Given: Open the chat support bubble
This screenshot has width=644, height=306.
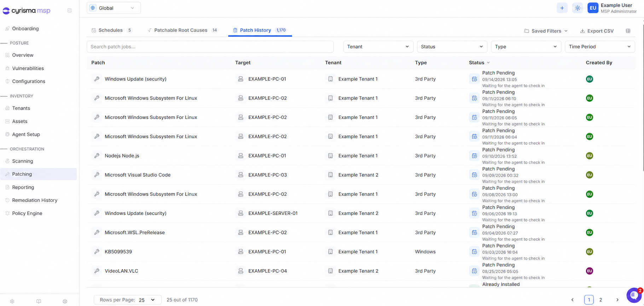Looking at the screenshot, I should coord(634,295).
